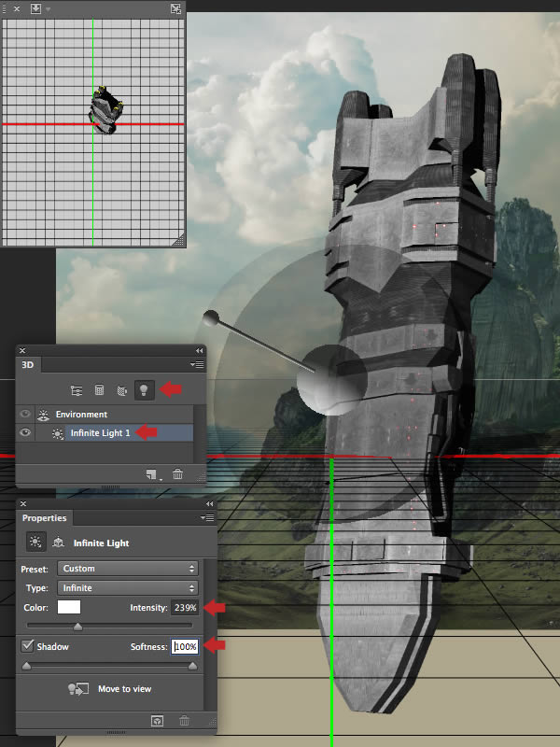Image resolution: width=560 pixels, height=747 pixels.
Task: Open the Properties panel flyout menu
Action: pos(206,517)
